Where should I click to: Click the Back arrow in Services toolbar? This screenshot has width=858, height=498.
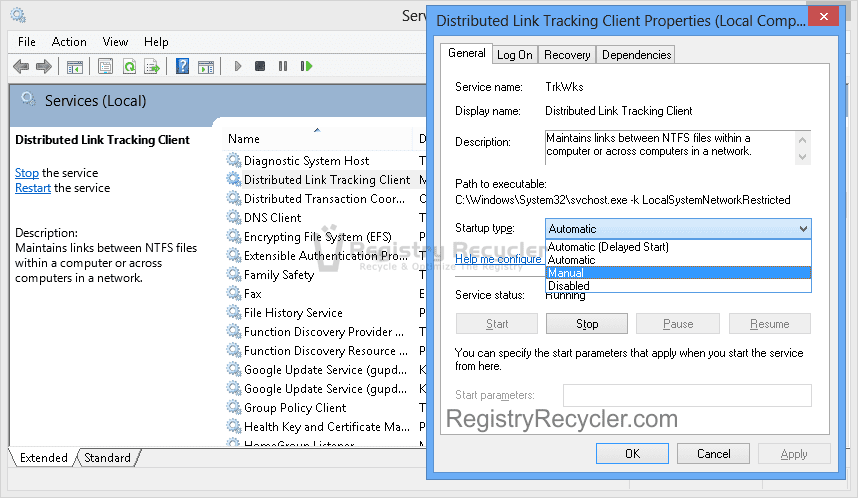pyautogui.click(x=21, y=67)
